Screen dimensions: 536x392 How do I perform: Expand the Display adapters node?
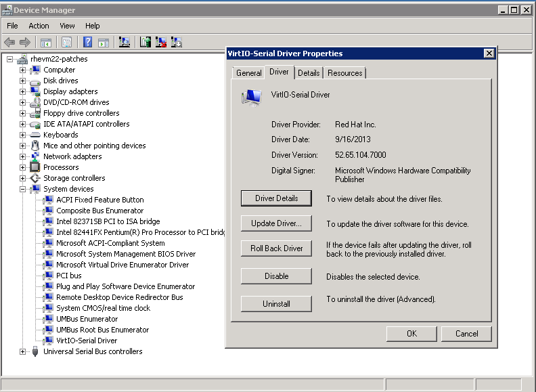coord(22,91)
